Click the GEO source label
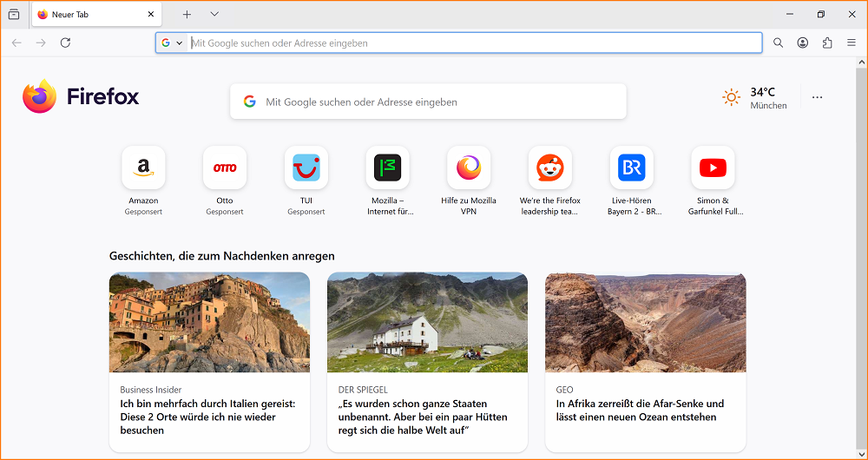Viewport: 868px width, 460px height. pos(565,390)
